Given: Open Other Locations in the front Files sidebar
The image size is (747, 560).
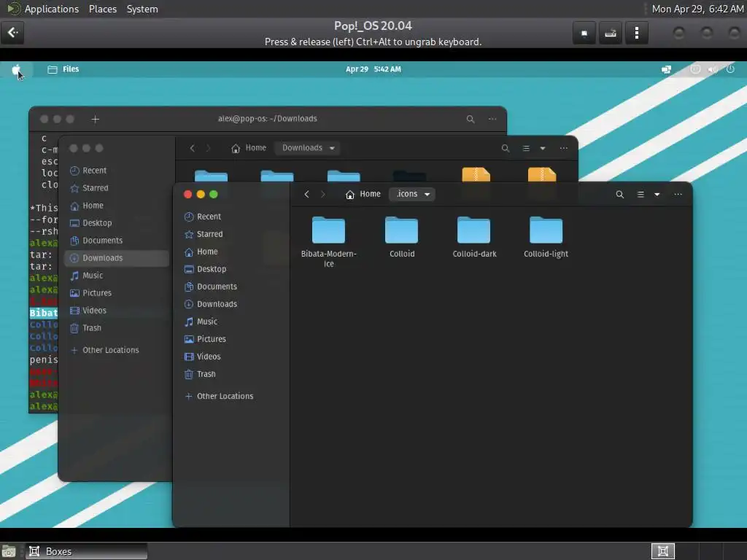Looking at the screenshot, I should [x=231, y=396].
